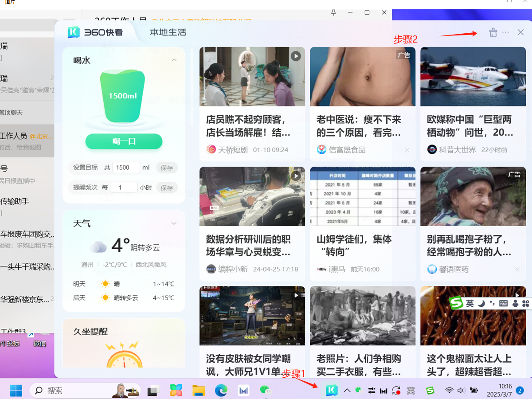Click the 提醒频次 hours input field
Screen dimensions: 532x399
[124, 188]
